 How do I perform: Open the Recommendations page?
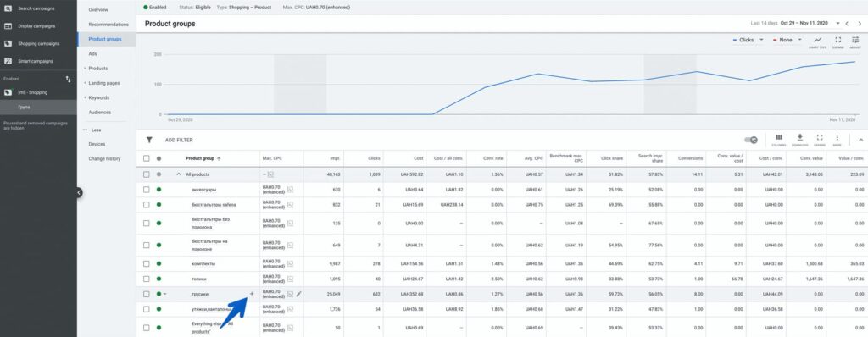tap(108, 25)
